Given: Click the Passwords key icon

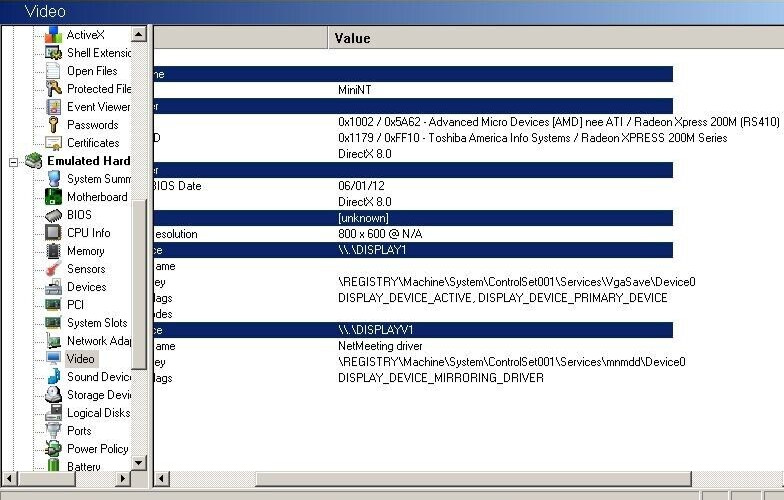Looking at the screenshot, I should coord(54,124).
